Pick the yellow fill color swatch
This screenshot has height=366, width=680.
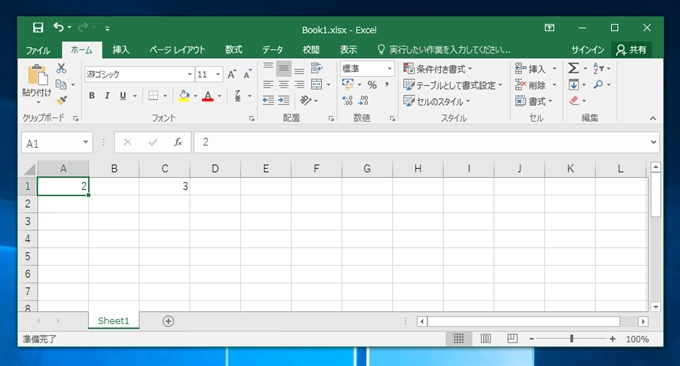[x=184, y=96]
